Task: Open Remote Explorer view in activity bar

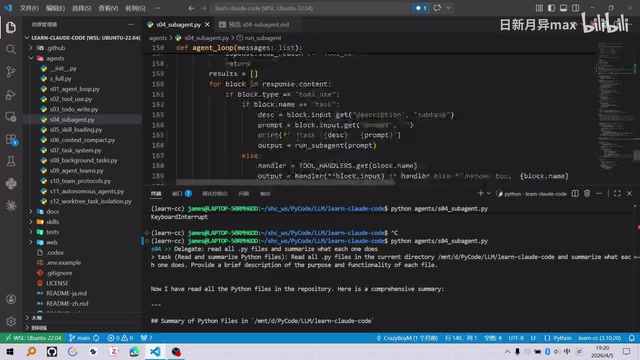Action: pos(11,117)
